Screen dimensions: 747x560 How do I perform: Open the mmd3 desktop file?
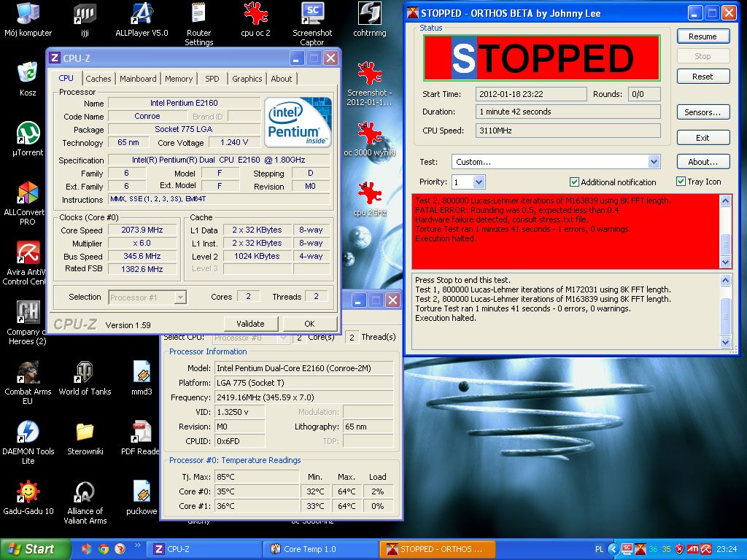coord(142,379)
